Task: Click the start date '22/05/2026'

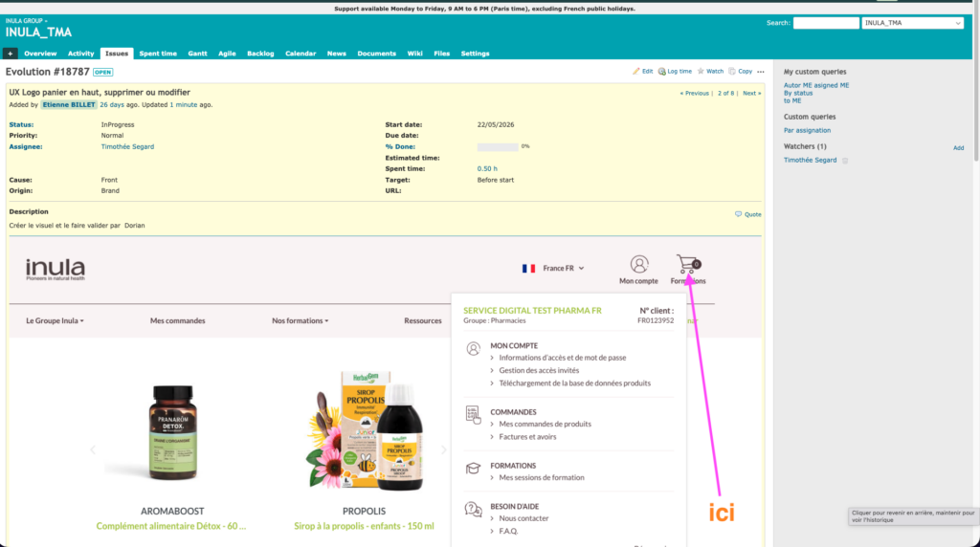Action: coord(496,125)
